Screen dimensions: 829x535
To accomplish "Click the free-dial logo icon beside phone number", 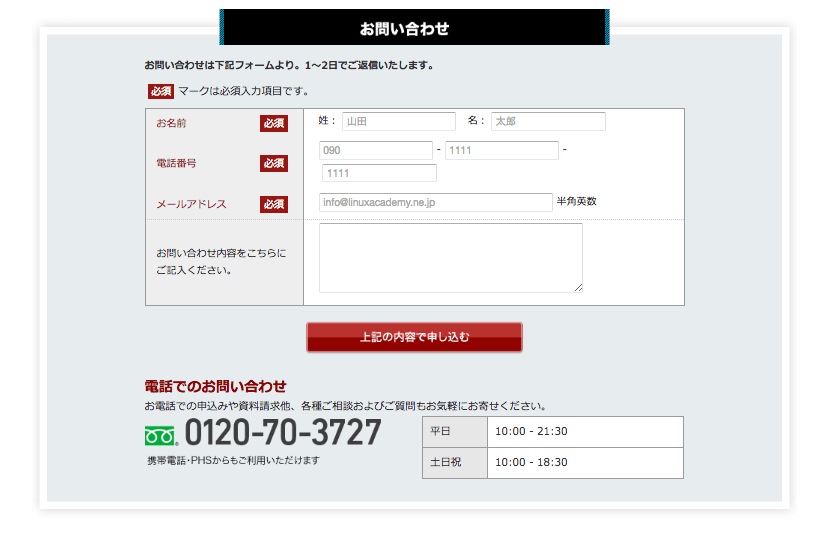I will [160, 436].
